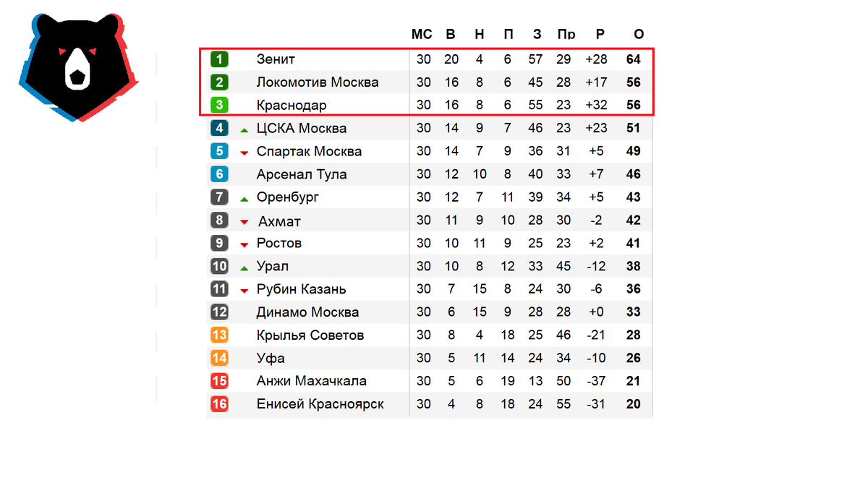This screenshot has height=488, width=868.
Task: Open the Локомотив Москва team link
Action: [x=318, y=82]
